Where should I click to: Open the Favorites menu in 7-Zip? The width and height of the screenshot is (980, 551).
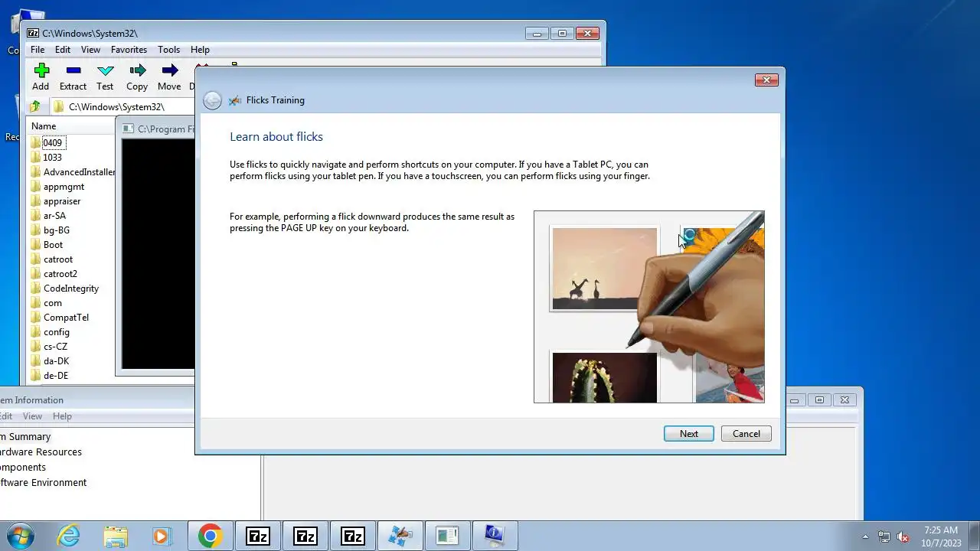tap(129, 50)
